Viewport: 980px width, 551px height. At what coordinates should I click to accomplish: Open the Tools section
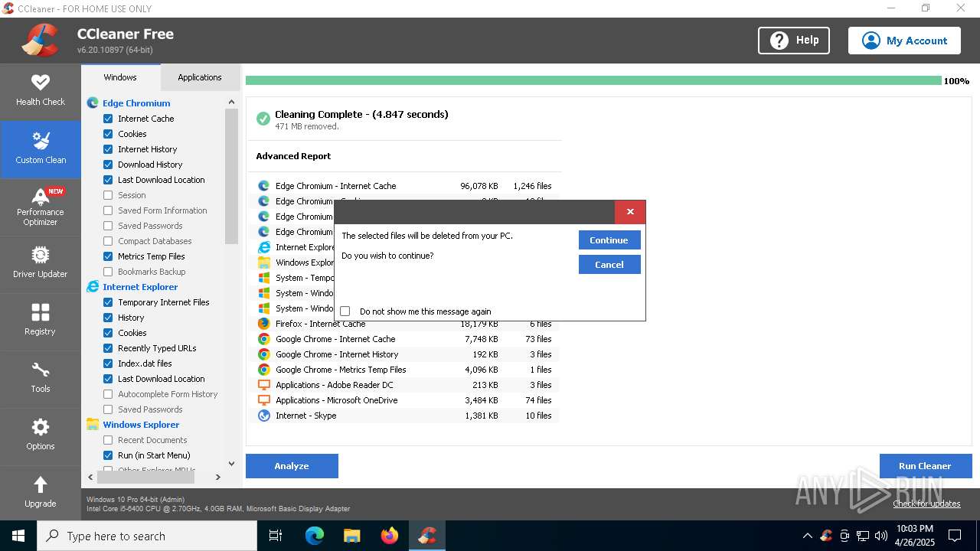[x=41, y=379]
